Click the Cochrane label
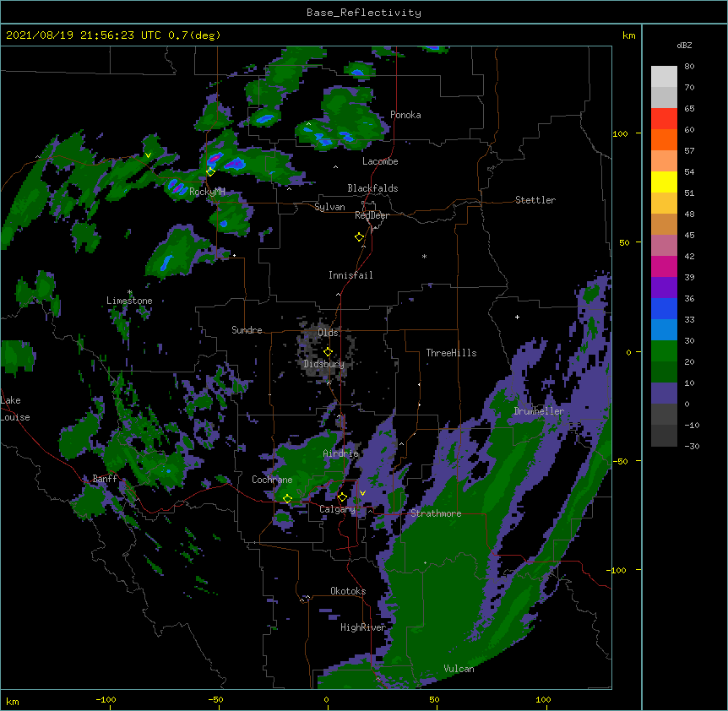Image resolution: width=728 pixels, height=711 pixels. tap(272, 480)
